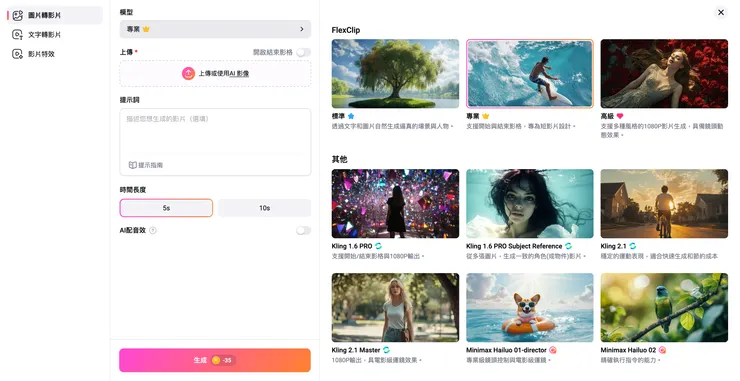Image resolution: width=740 pixels, height=381 pixels.
Task: Click the coin icon on the 生成 button
Action: 216,360
